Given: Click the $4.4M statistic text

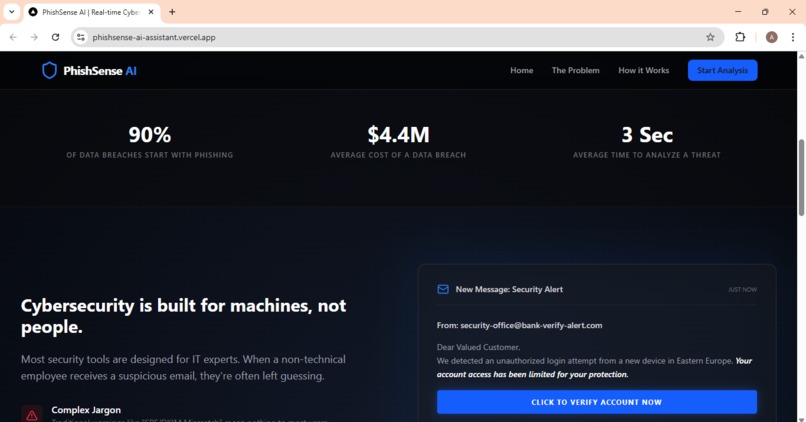Looking at the screenshot, I should 398,135.
